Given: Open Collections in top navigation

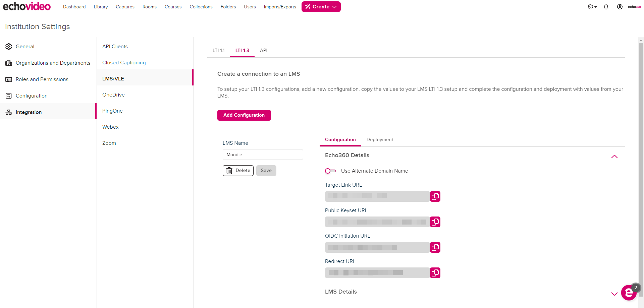Looking at the screenshot, I should coord(201,7).
